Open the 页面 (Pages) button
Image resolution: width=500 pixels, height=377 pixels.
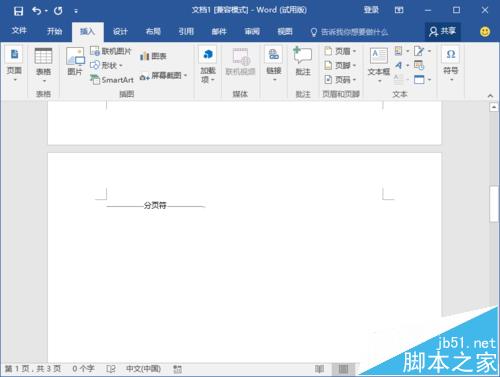click(x=14, y=64)
